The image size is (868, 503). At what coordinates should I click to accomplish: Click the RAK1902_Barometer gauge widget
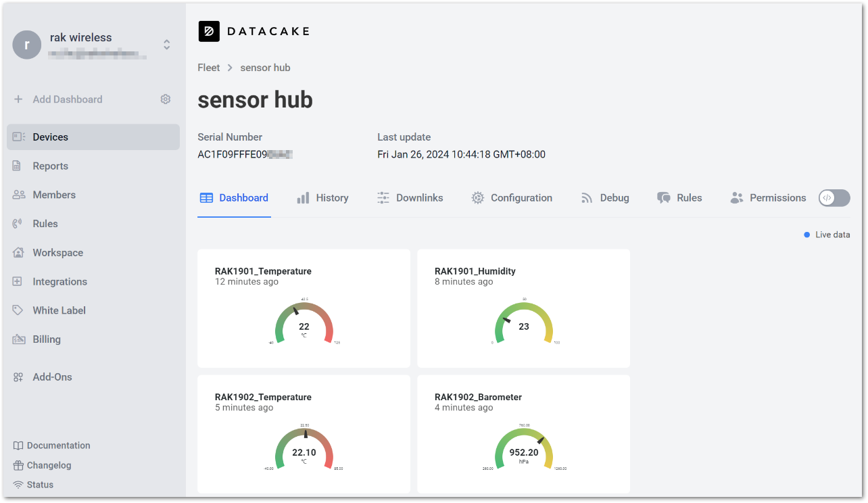pyautogui.click(x=524, y=434)
